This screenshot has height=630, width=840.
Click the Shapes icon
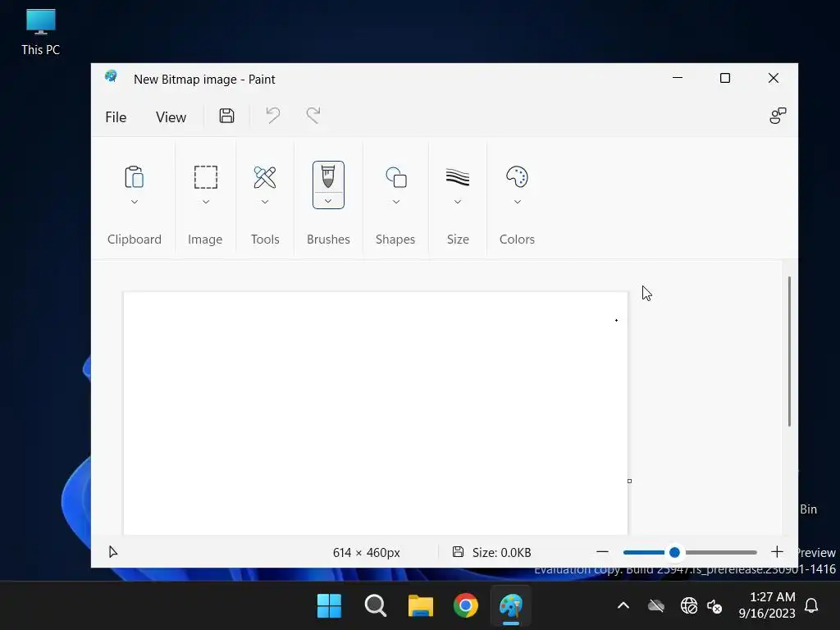click(396, 177)
